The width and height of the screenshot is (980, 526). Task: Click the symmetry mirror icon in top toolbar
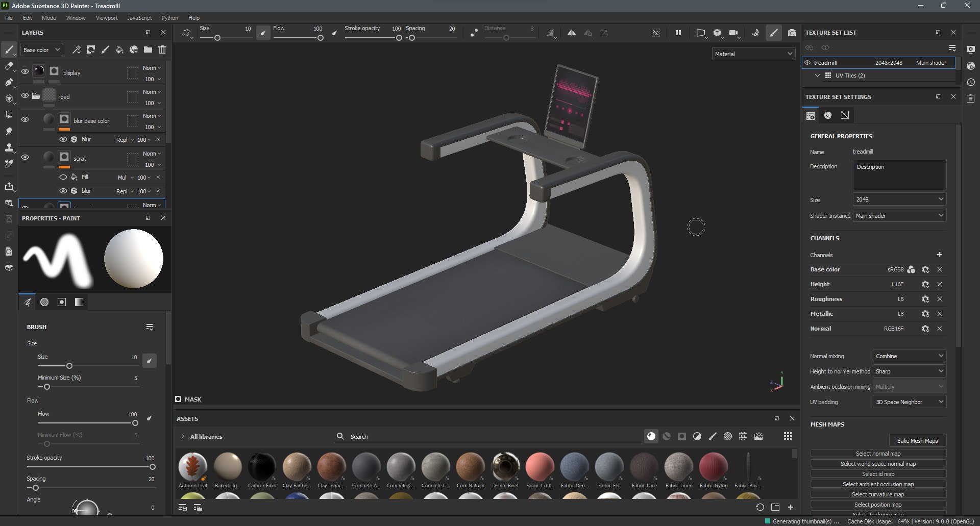pyautogui.click(x=572, y=33)
